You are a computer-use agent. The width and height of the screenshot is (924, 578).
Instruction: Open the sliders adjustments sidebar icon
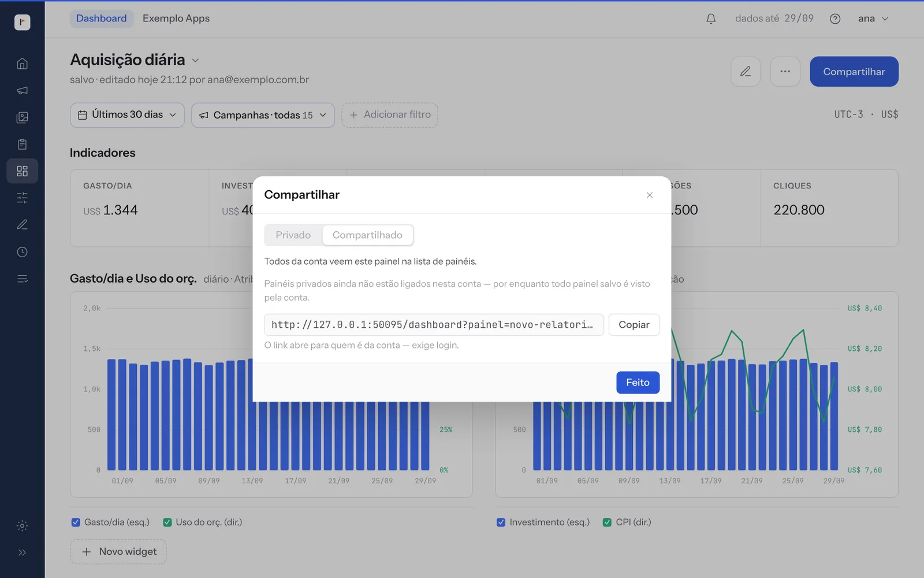coord(22,198)
